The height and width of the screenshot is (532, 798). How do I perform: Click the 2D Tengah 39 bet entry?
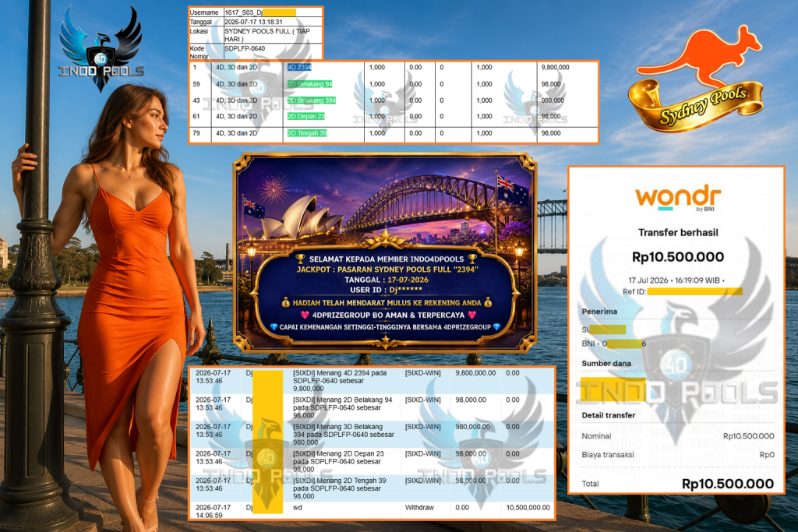coord(307,132)
